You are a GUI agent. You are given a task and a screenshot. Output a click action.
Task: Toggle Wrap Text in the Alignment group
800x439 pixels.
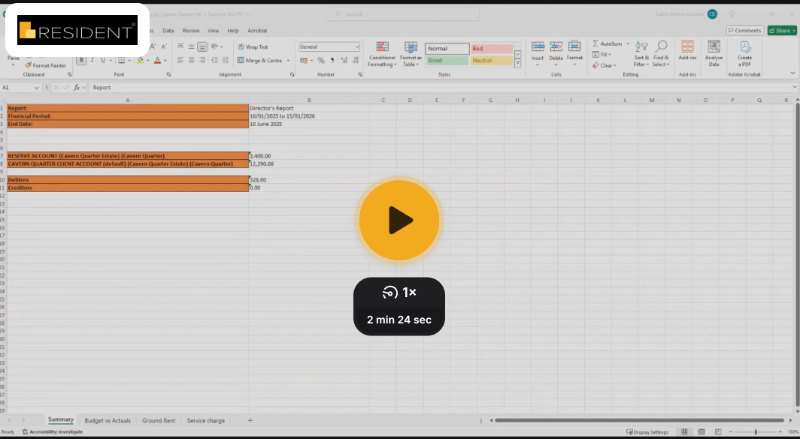(x=253, y=47)
